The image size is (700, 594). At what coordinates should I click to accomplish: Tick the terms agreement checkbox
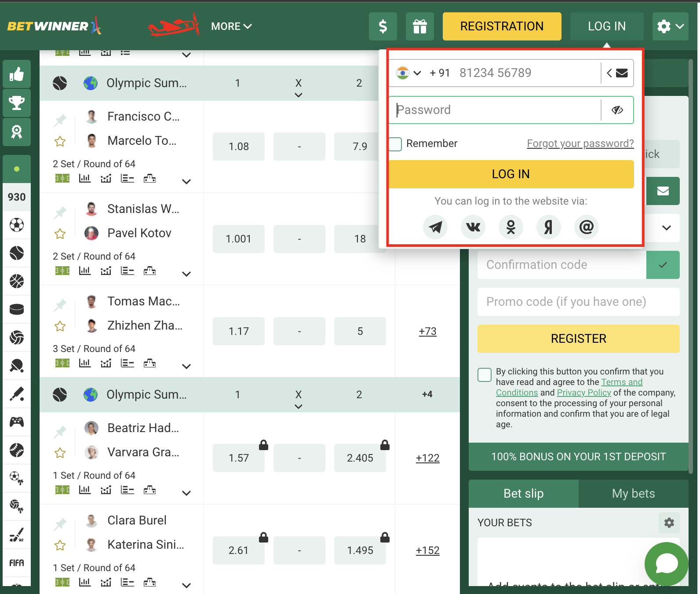click(x=485, y=375)
